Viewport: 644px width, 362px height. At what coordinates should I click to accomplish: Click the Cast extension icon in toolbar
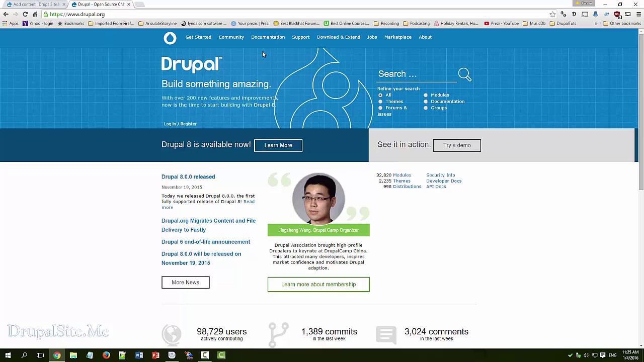tap(585, 14)
